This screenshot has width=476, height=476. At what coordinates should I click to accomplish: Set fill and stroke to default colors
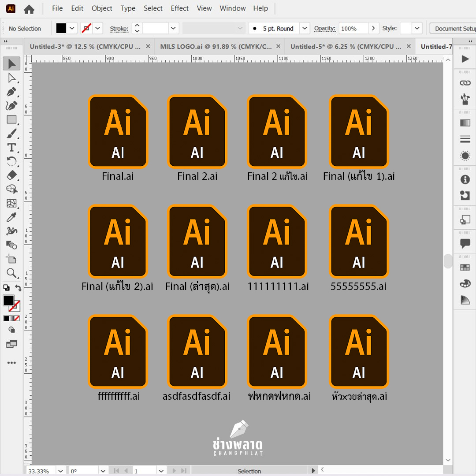tap(6, 288)
